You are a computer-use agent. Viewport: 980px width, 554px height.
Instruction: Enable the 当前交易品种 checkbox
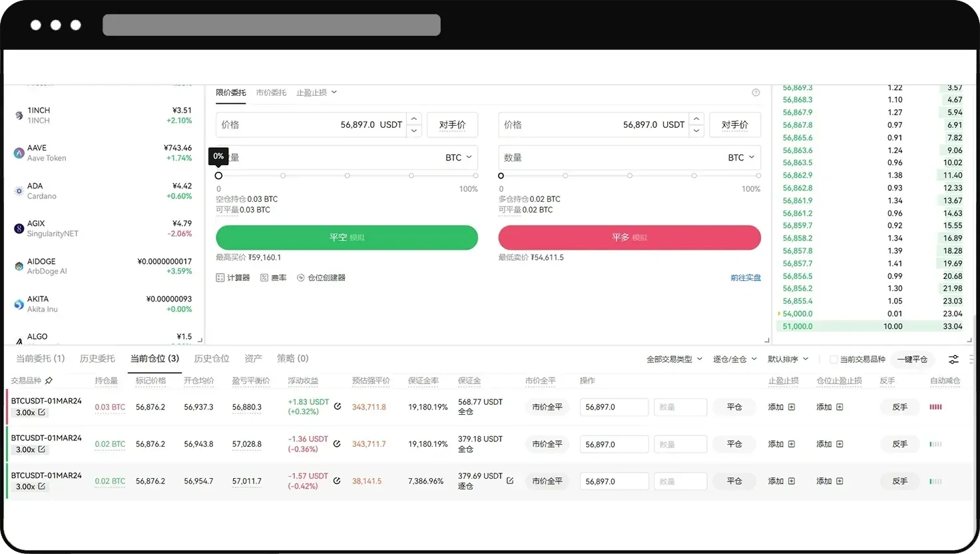833,359
